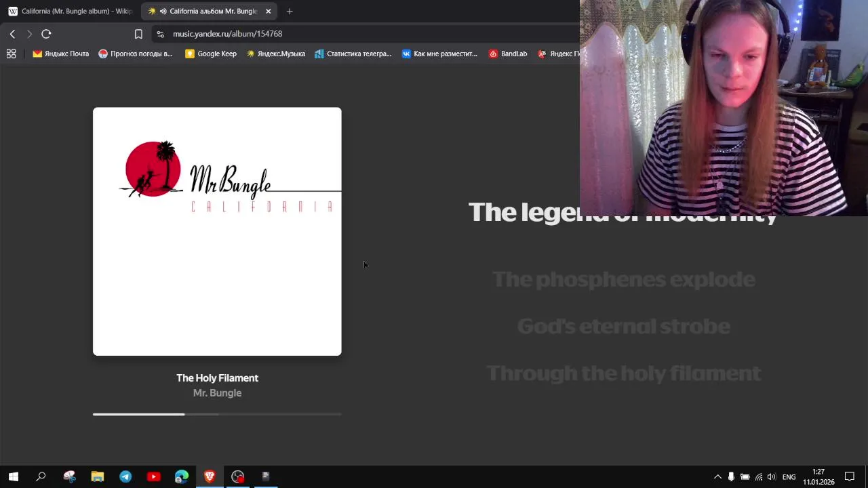Change ENG input language
868x488 pixels.
[789, 477]
